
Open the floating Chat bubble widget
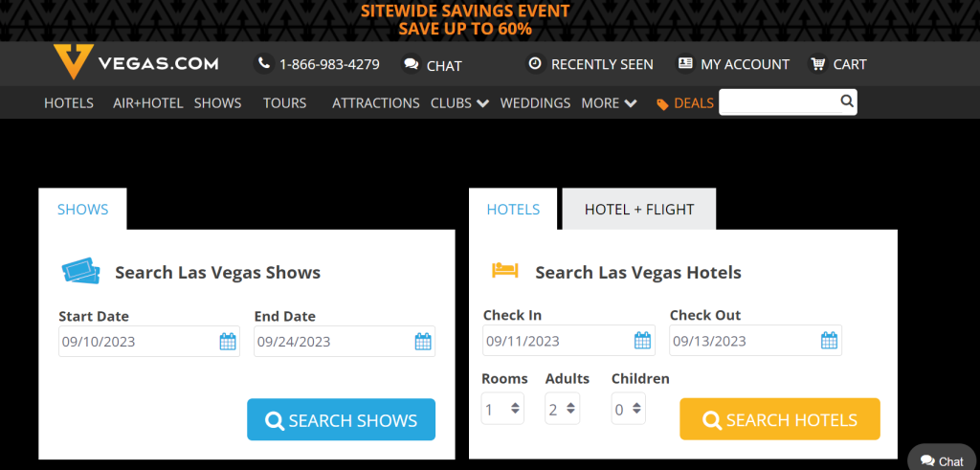pyautogui.click(x=943, y=459)
